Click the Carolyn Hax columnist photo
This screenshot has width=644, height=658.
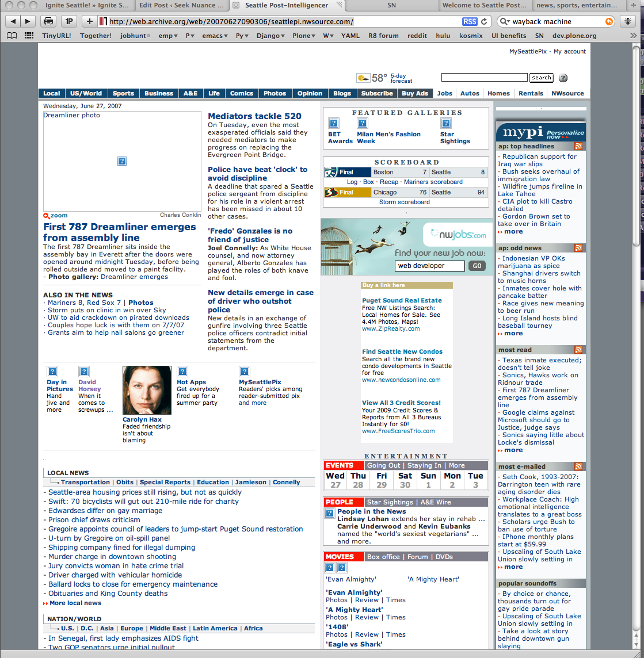147,390
